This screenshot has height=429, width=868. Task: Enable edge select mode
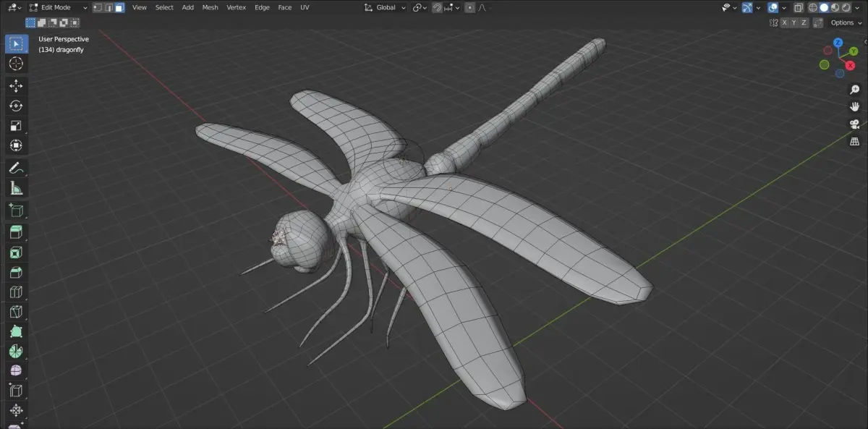coord(109,7)
